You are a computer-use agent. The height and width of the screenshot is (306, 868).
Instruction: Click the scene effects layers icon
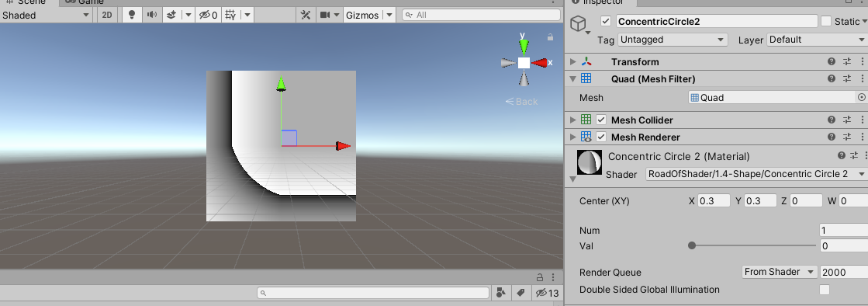click(171, 15)
